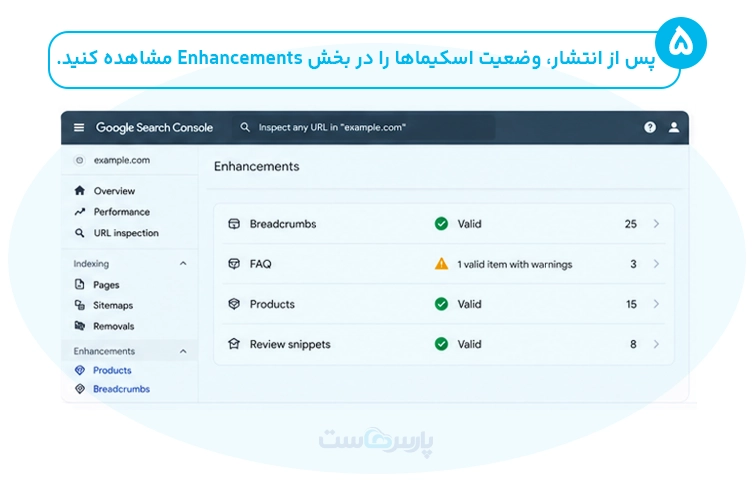Screen dimensions: 755x483
Task: Click the example.com property icon
Action: tap(79, 160)
